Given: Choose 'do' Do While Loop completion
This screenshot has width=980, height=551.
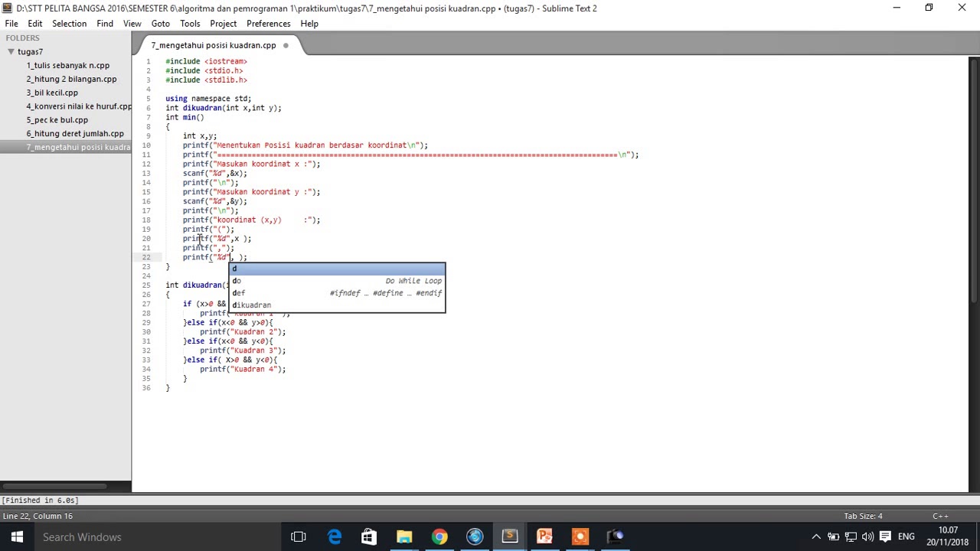Looking at the screenshot, I should coord(337,281).
